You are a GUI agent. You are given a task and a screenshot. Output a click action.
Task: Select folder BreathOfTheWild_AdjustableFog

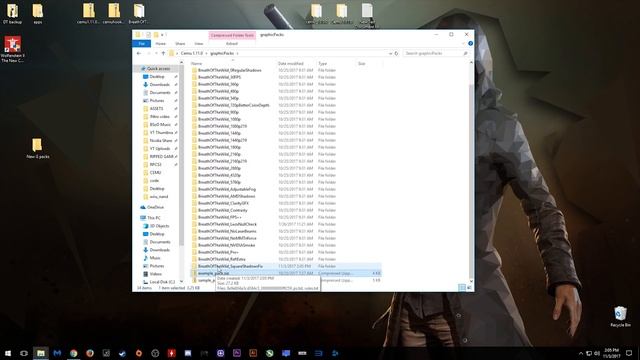click(227, 189)
